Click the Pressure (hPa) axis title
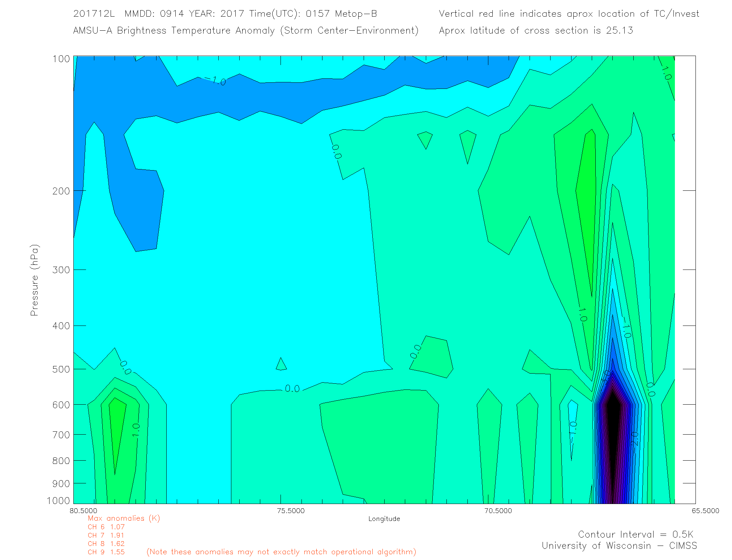 click(x=34, y=280)
